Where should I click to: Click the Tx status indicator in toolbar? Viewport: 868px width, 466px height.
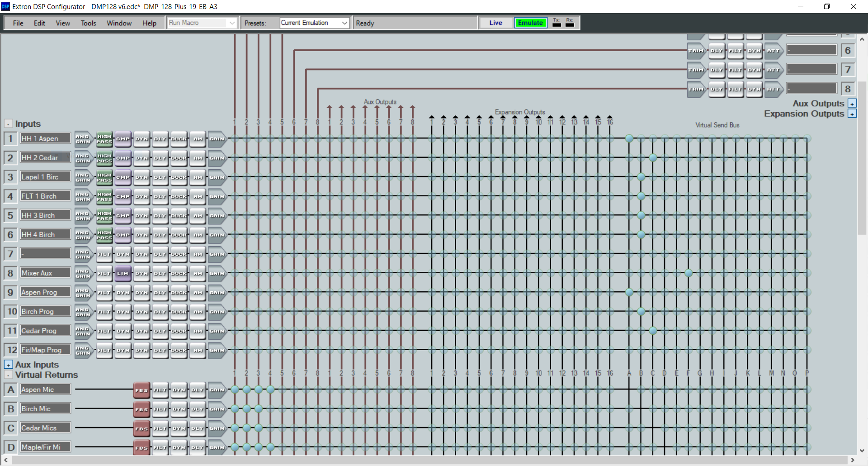[x=557, y=23]
